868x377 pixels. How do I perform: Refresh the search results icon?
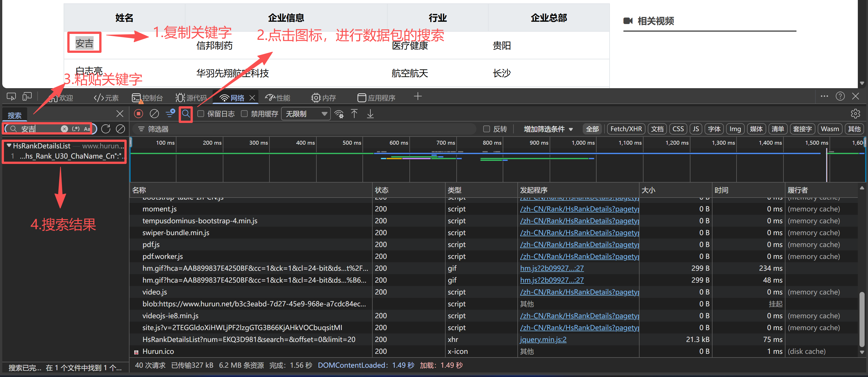pyautogui.click(x=106, y=129)
